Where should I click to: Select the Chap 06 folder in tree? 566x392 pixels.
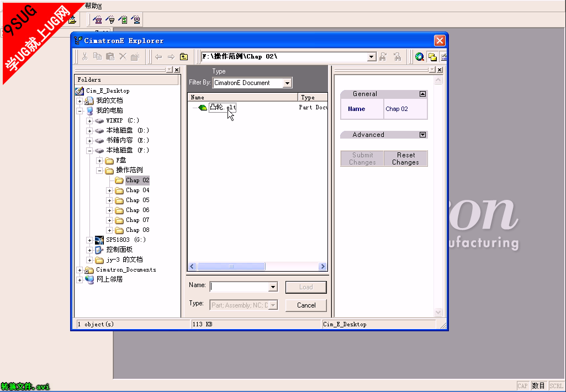137,210
